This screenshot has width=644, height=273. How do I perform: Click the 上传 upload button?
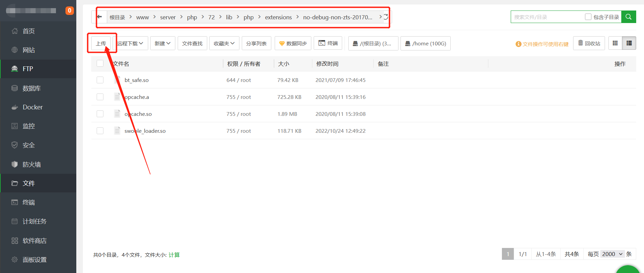coord(101,43)
